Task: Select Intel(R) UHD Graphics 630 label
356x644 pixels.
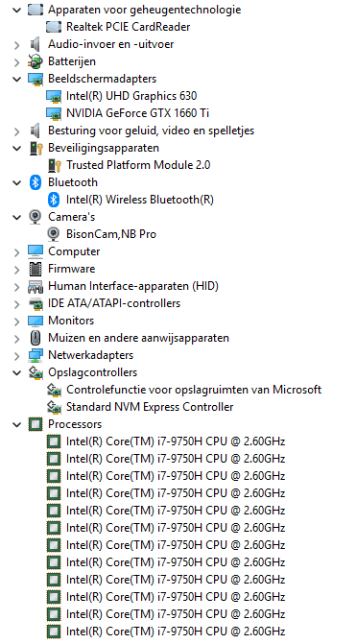Action: click(131, 96)
